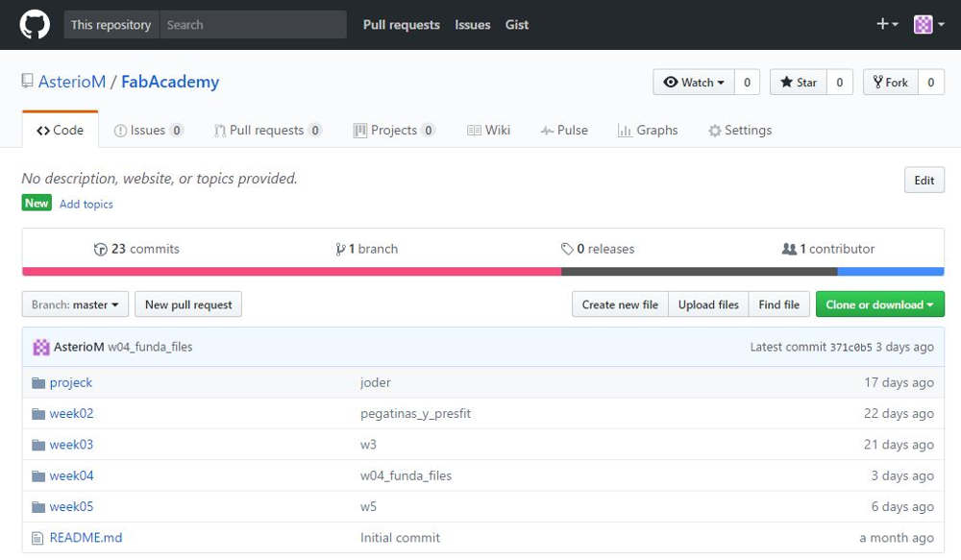This screenshot has height=560, width=961.
Task: Click the Star button
Action: click(x=799, y=82)
